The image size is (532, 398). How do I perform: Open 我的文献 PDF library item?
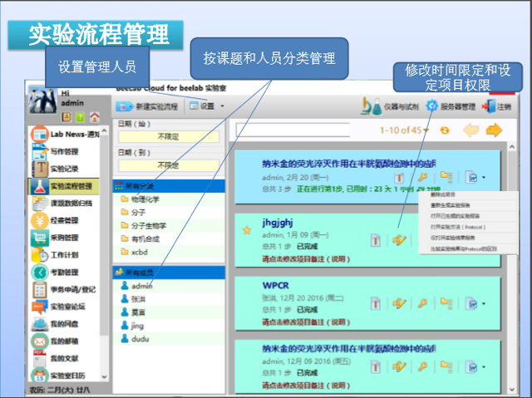(65, 358)
